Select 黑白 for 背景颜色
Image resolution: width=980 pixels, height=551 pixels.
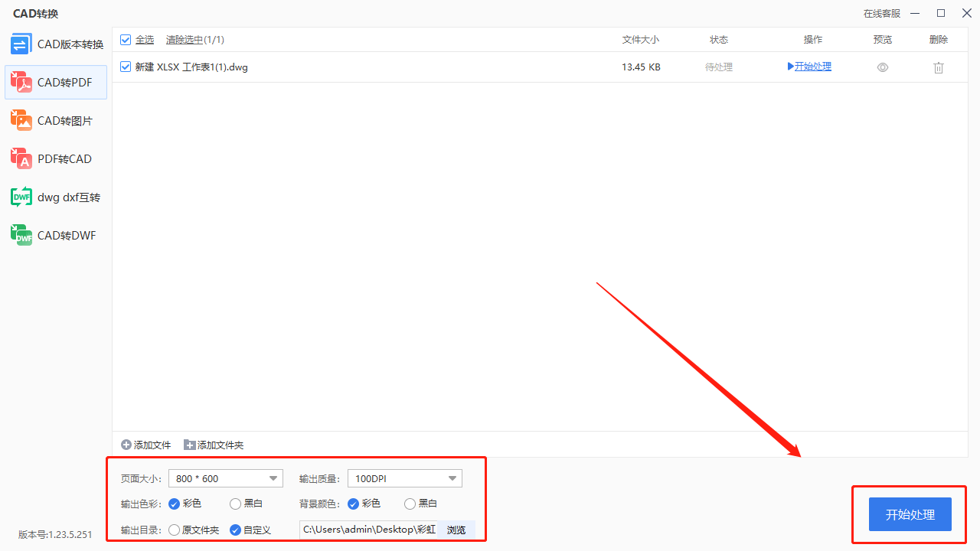410,504
